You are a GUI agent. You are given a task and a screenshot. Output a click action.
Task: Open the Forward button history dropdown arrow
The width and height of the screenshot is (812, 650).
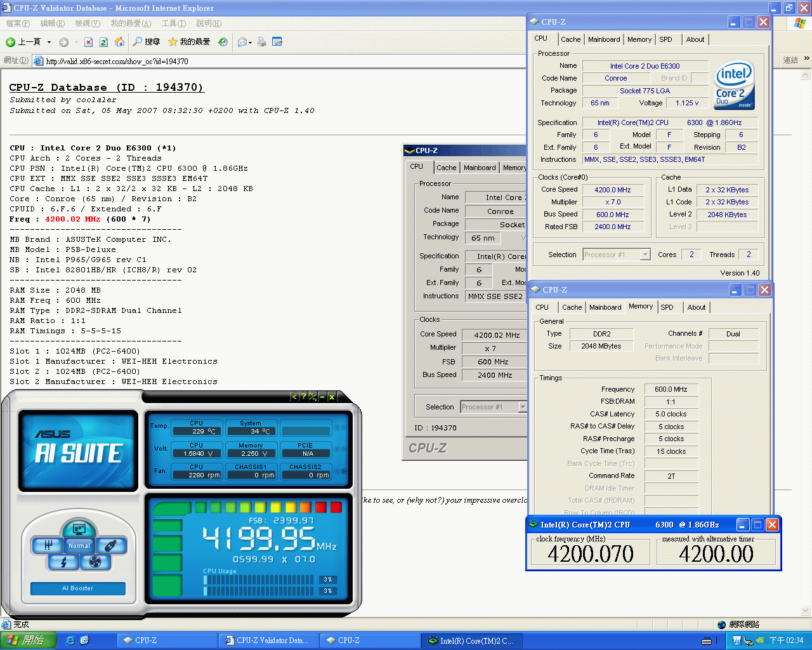(75, 42)
